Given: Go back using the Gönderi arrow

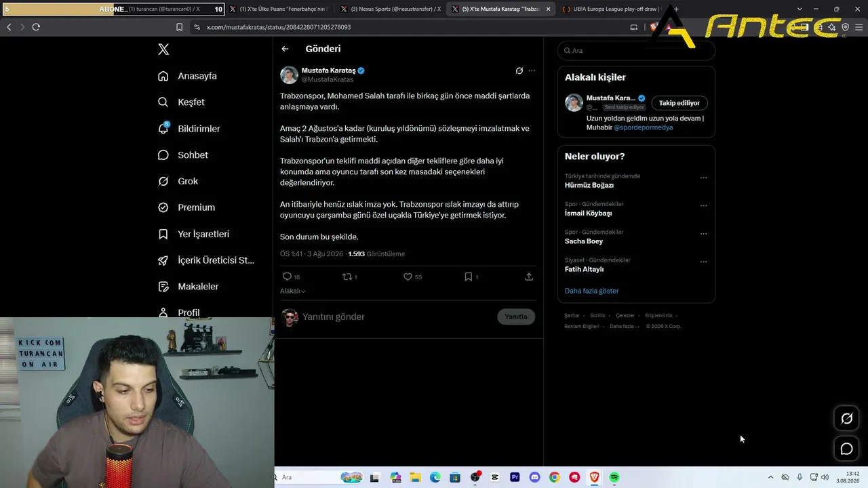Looking at the screenshot, I should click(285, 49).
